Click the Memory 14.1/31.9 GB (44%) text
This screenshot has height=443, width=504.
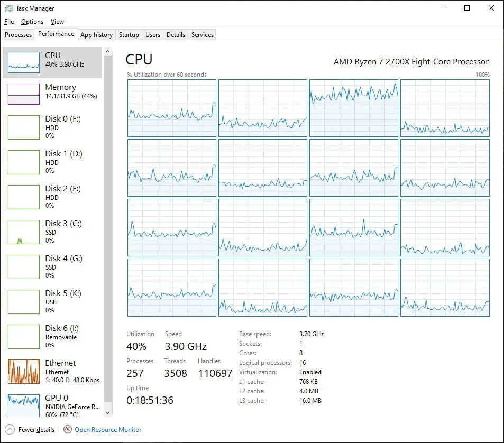click(x=71, y=96)
